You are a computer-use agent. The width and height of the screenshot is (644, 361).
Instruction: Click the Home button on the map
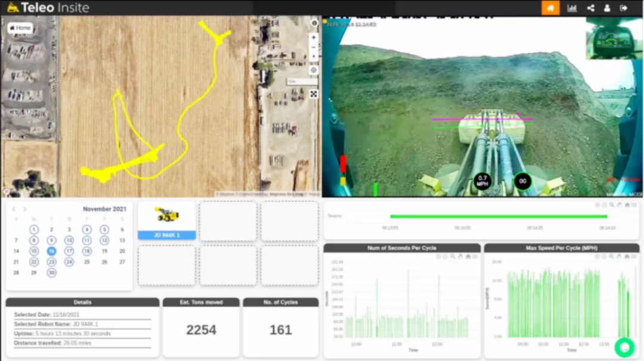[20, 28]
